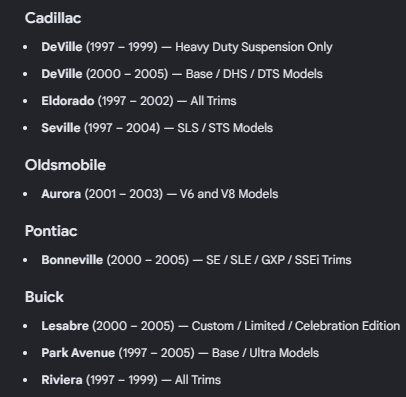406x397 pixels.
Task: Click the Pontiac heading
Action: click(51, 231)
